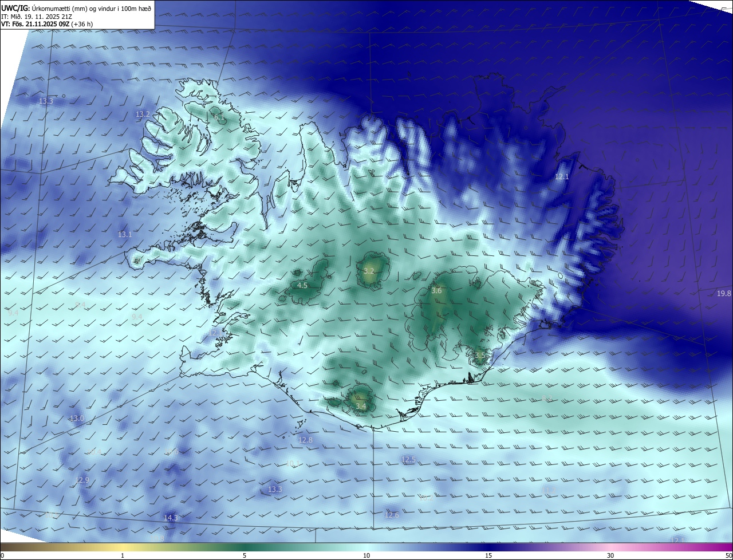Click the 13.1 value label
The width and height of the screenshot is (733, 560).
[x=125, y=234]
